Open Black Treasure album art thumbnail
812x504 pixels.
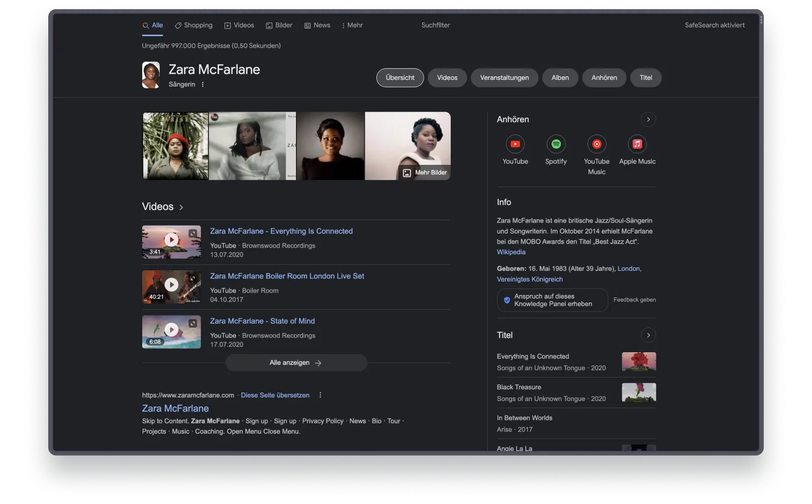(639, 392)
